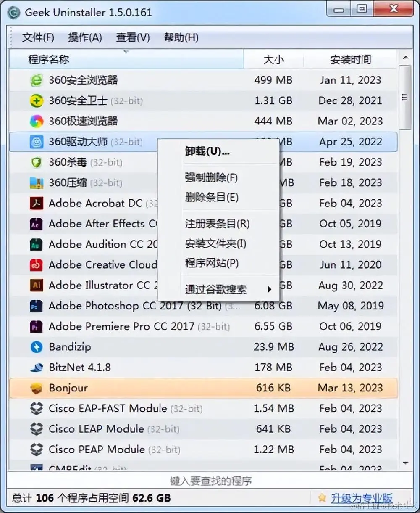
Task: Select the Adobe Acrobat DC name
Action: (95, 203)
